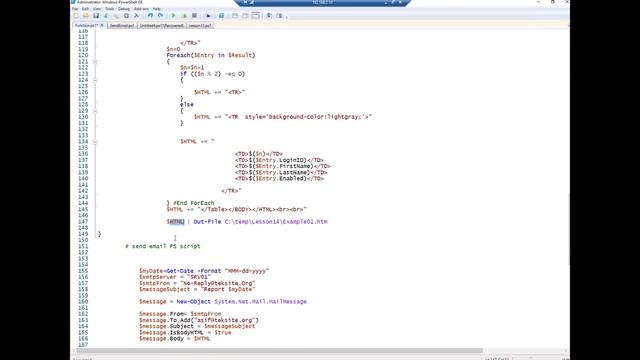Stop execution with the square stop icon
The width and height of the screenshot is (640, 360).
(194, 16)
